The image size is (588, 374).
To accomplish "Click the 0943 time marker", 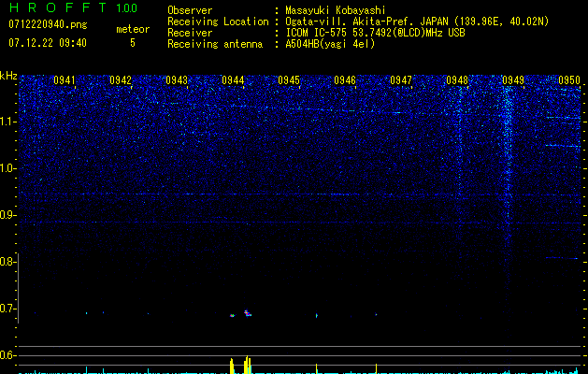I will click(x=177, y=80).
